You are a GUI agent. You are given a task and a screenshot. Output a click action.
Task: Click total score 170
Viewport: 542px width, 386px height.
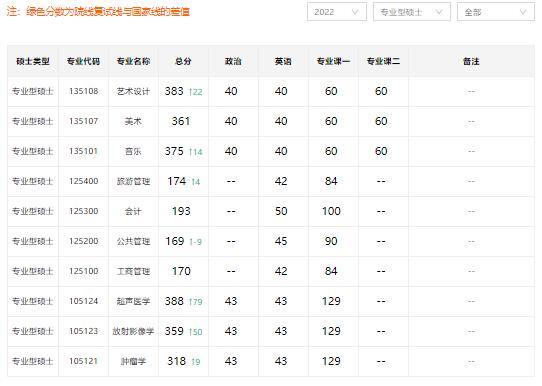point(181,271)
